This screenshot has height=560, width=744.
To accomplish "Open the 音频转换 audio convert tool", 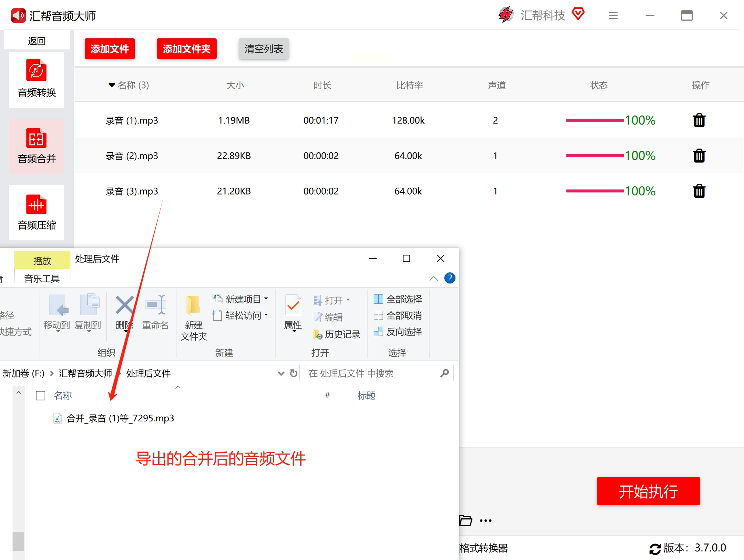I will coord(36,79).
